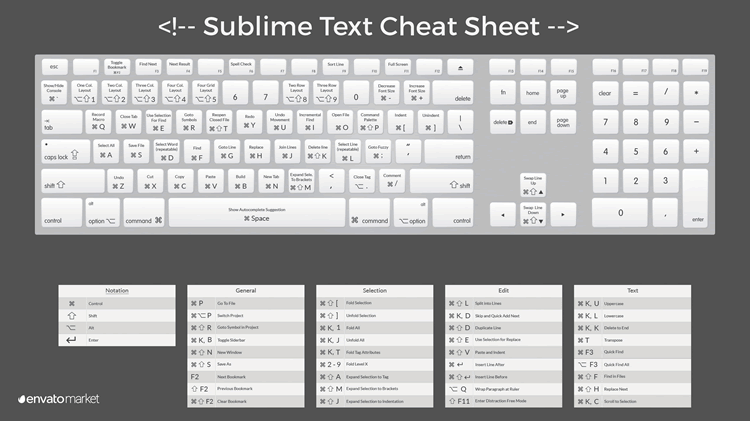Click the Text table header

pos(632,290)
